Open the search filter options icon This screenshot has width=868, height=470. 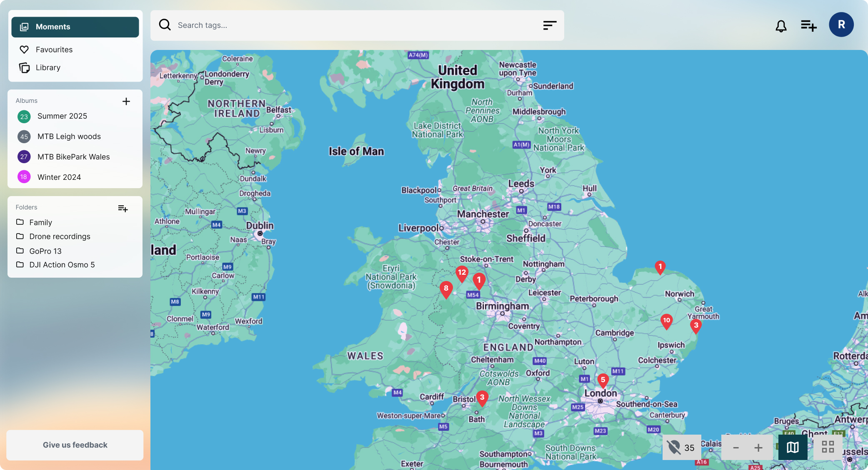[x=550, y=25]
